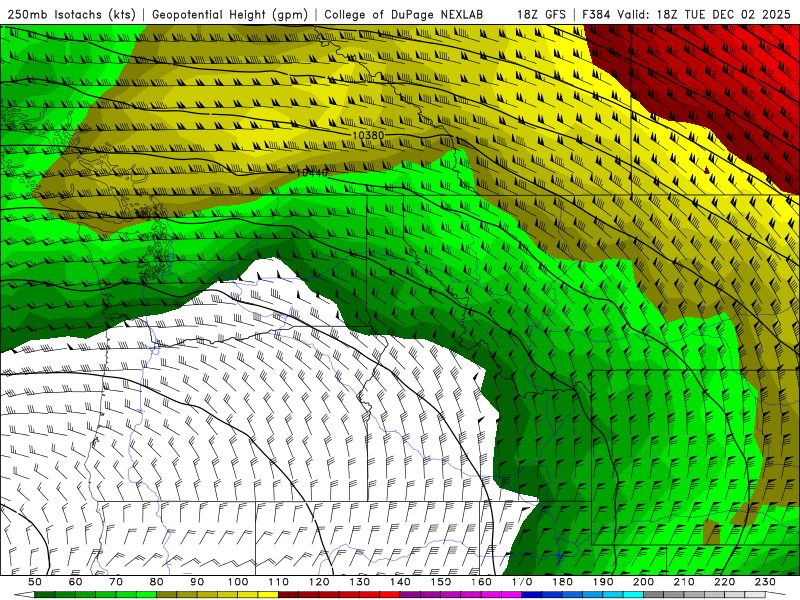Click the 50 value on the color scale
This screenshot has width=800, height=600.
[x=35, y=582]
